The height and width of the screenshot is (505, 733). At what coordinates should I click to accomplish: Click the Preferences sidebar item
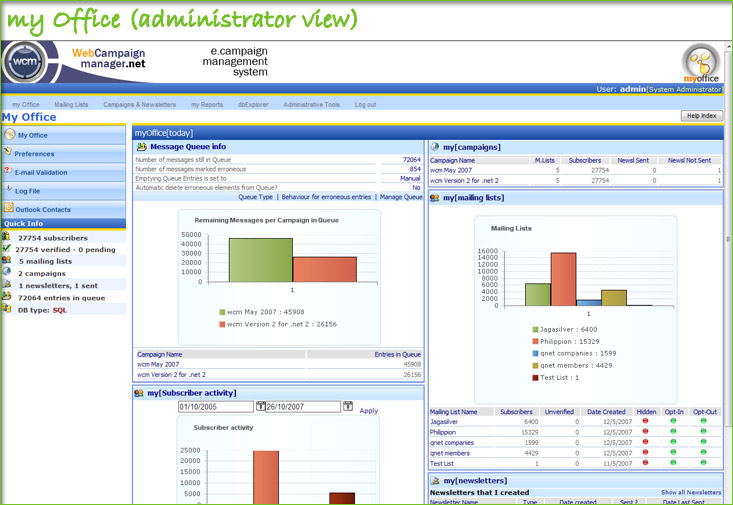coord(64,153)
